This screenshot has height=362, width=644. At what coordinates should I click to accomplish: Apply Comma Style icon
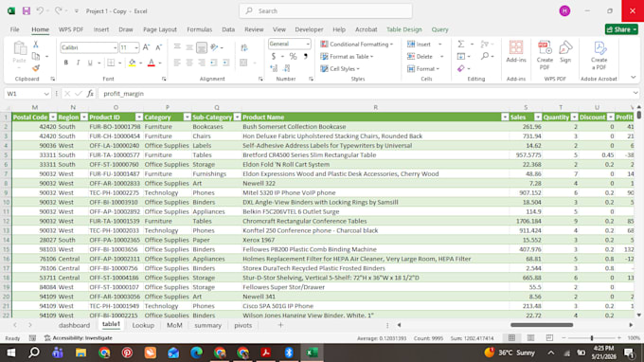(x=306, y=56)
